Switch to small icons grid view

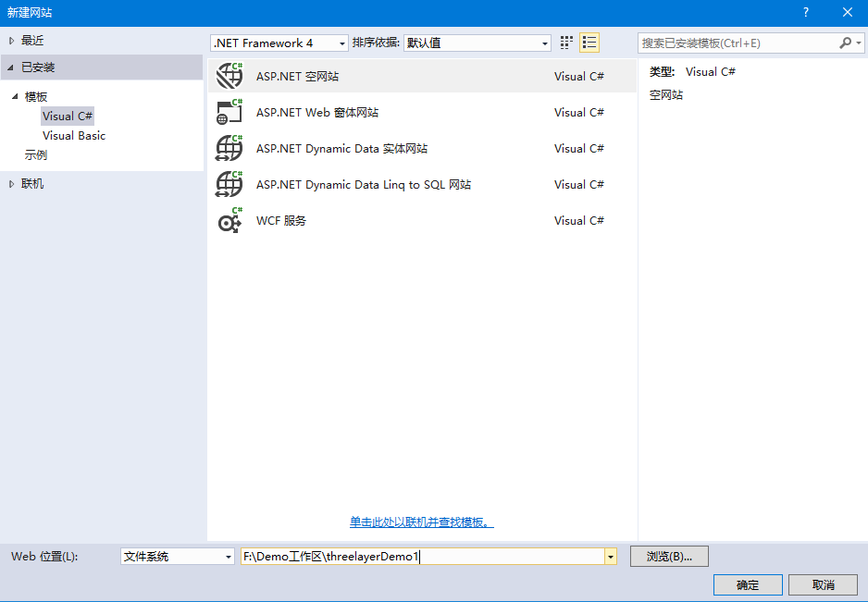[x=565, y=43]
